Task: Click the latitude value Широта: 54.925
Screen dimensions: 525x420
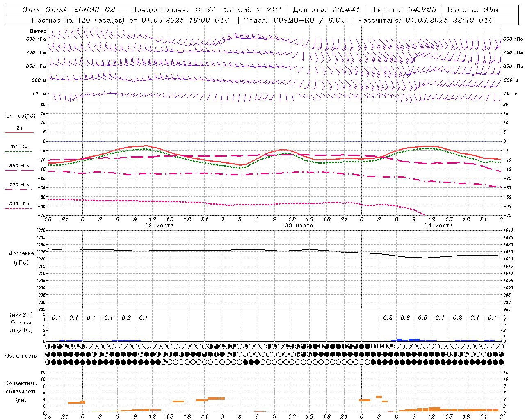Action: pos(404,10)
